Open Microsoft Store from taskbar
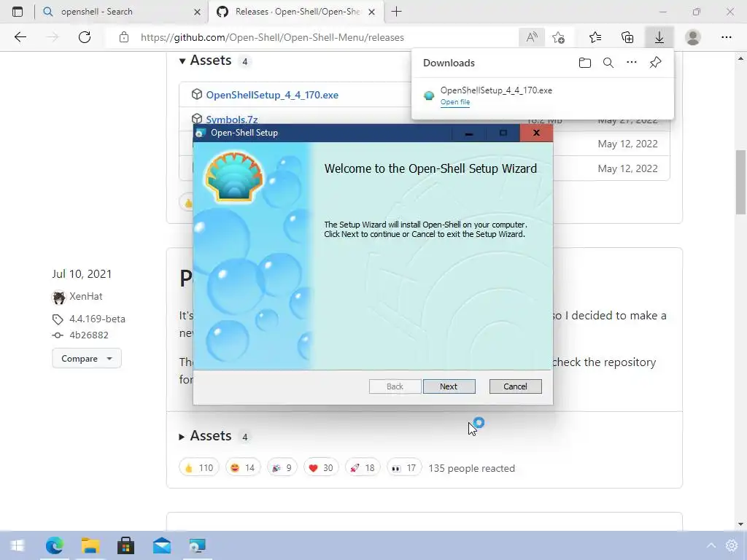Viewport: 747px width, 560px height. pyautogui.click(x=125, y=545)
